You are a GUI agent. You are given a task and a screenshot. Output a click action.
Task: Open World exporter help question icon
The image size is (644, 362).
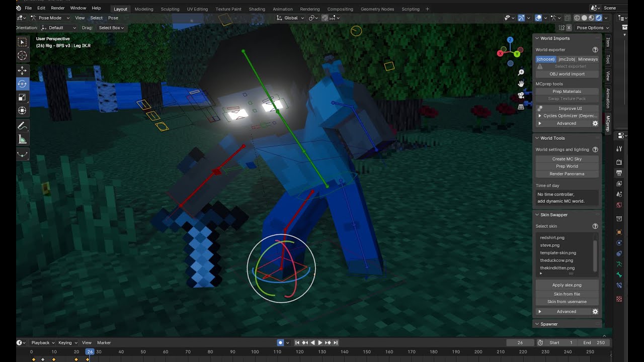pos(595,50)
